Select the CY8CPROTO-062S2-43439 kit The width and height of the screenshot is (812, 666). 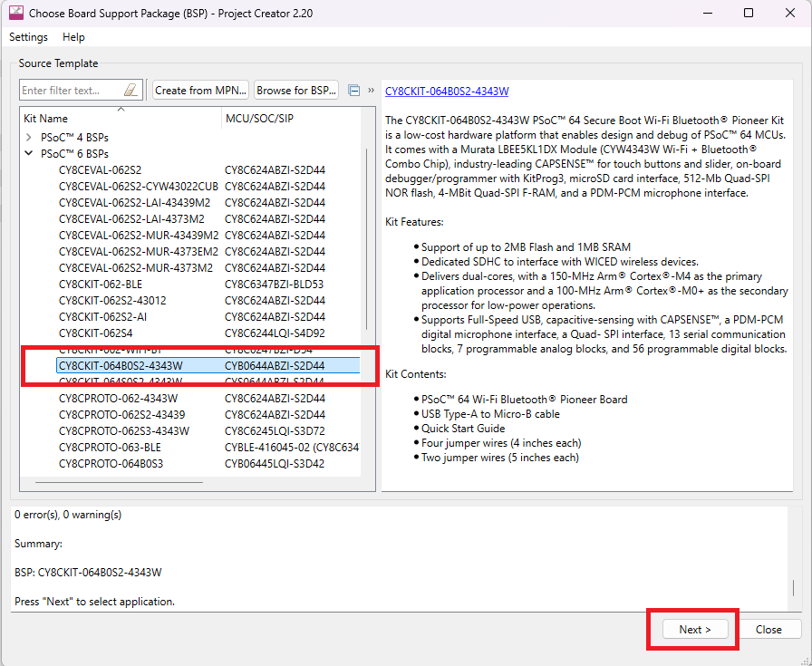pyautogui.click(x=121, y=414)
